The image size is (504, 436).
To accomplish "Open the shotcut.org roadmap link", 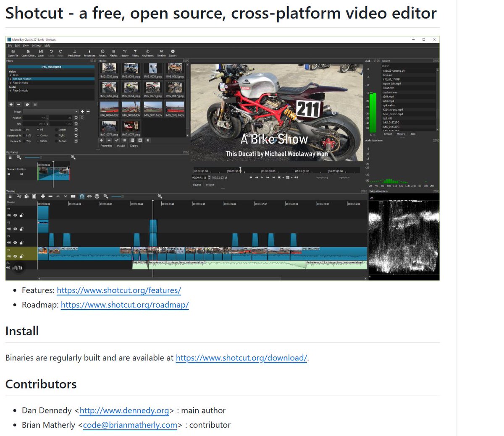I will tap(125, 305).
